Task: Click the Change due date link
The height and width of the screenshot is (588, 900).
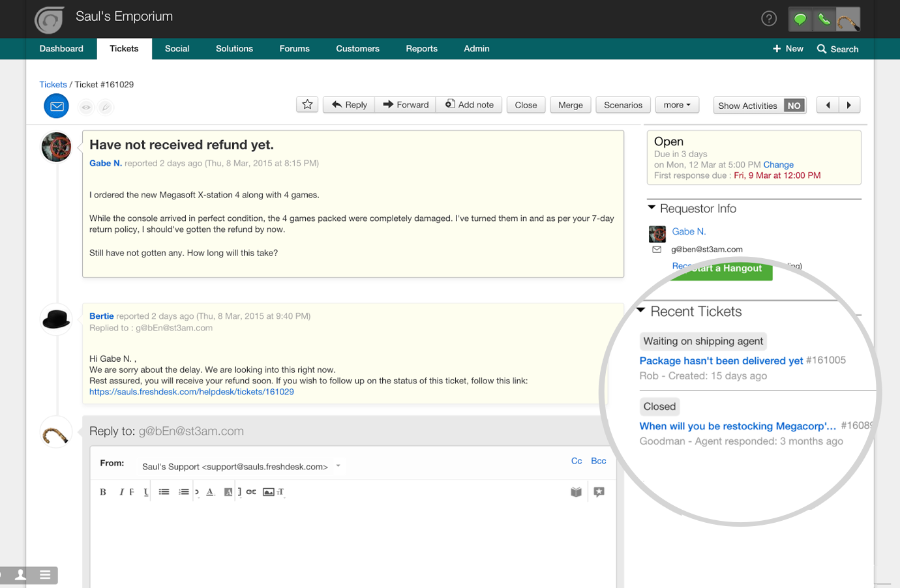Action: (x=778, y=165)
